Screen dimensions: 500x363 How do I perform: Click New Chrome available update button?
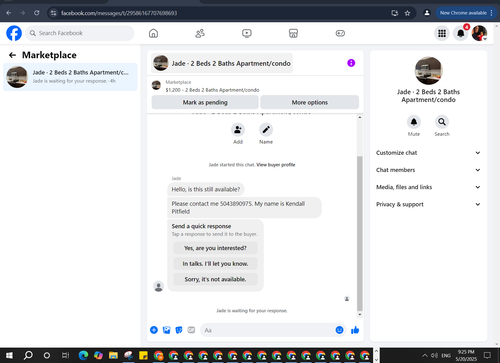click(466, 13)
